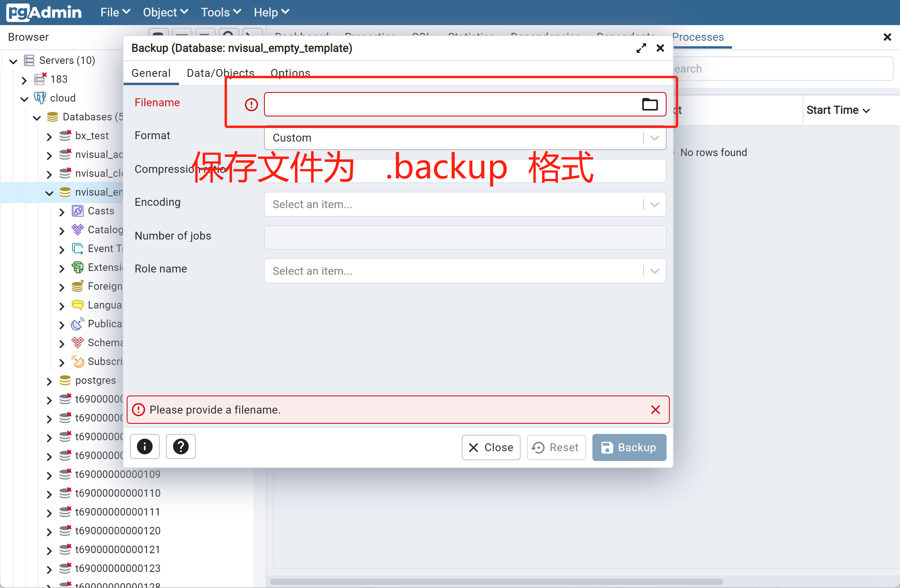Open the Tools menu

(220, 12)
